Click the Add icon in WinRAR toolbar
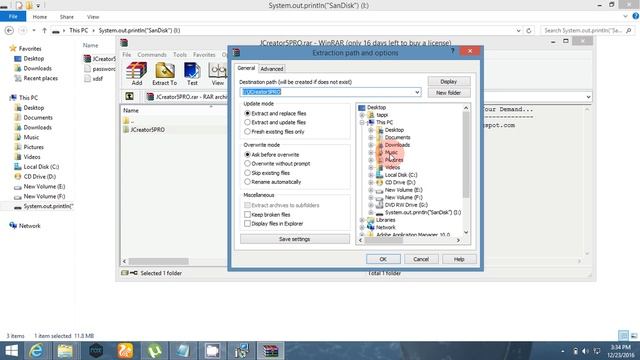640x360 pixels. pos(136,74)
